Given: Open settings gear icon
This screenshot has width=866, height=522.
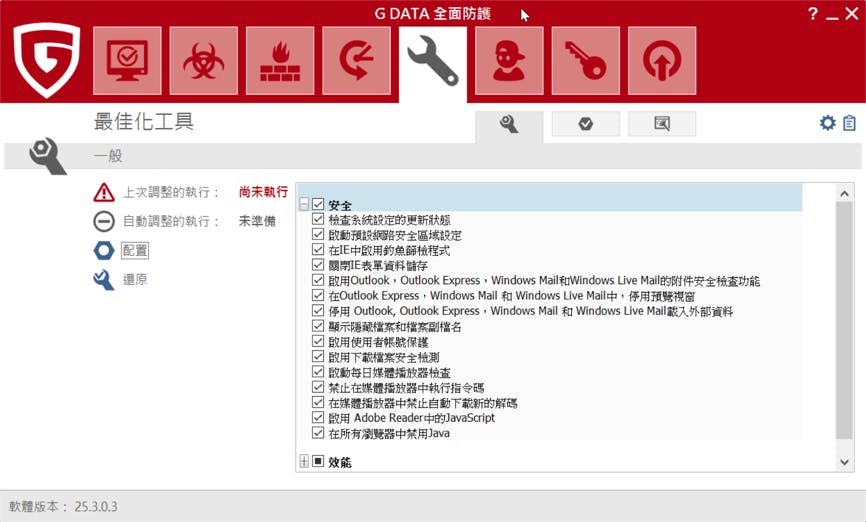Looking at the screenshot, I should [x=827, y=123].
